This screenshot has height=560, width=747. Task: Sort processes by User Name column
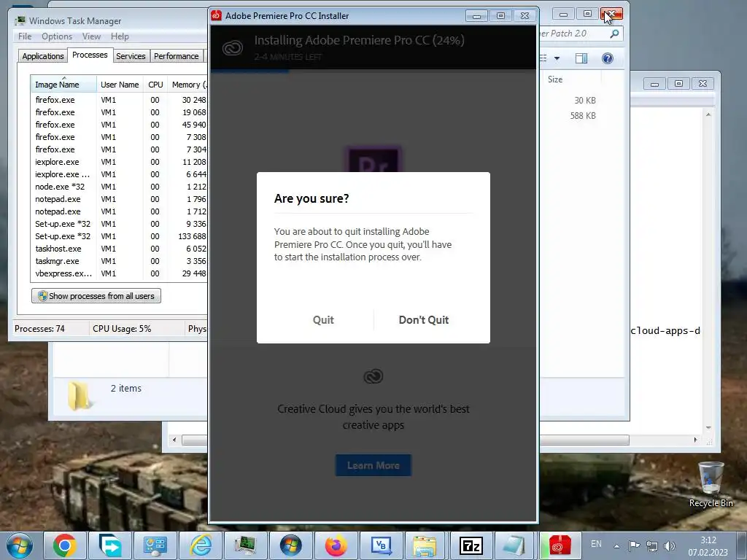120,85
